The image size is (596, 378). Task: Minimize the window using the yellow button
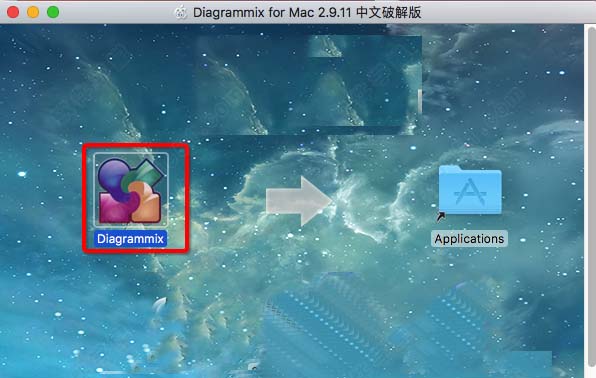pos(33,12)
